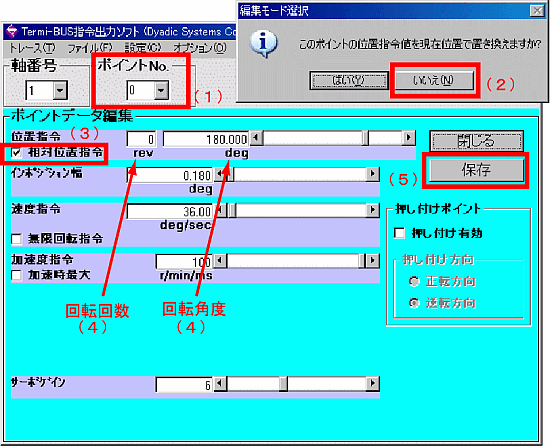The width and height of the screenshot is (550, 446).
Task: Click right arrow of position command scrollbar
Action: pos(408,138)
